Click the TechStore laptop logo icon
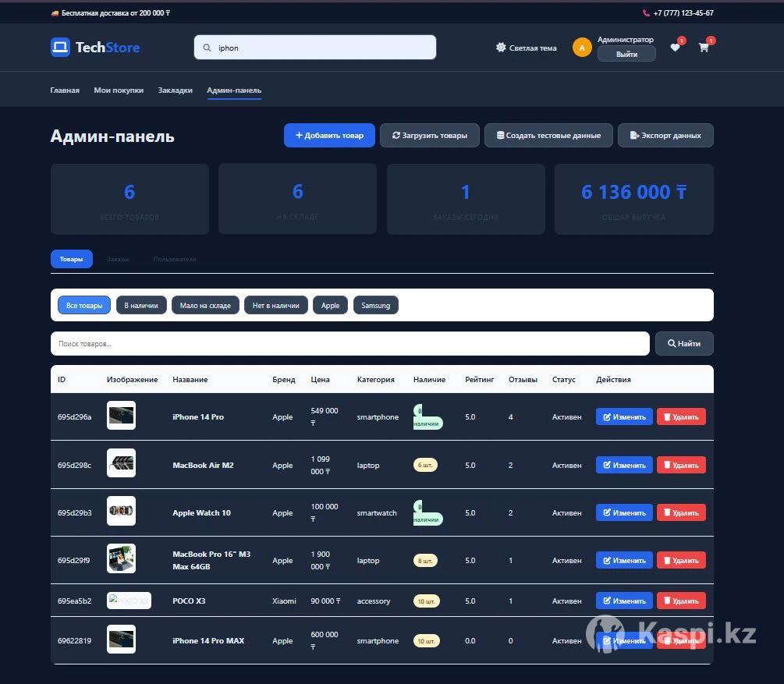This screenshot has height=684, width=784. pyautogui.click(x=60, y=48)
